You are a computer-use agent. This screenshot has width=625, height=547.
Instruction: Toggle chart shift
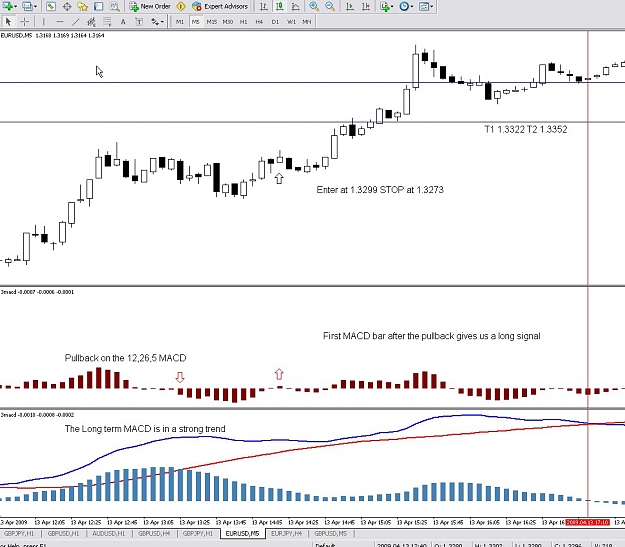tap(366, 6)
